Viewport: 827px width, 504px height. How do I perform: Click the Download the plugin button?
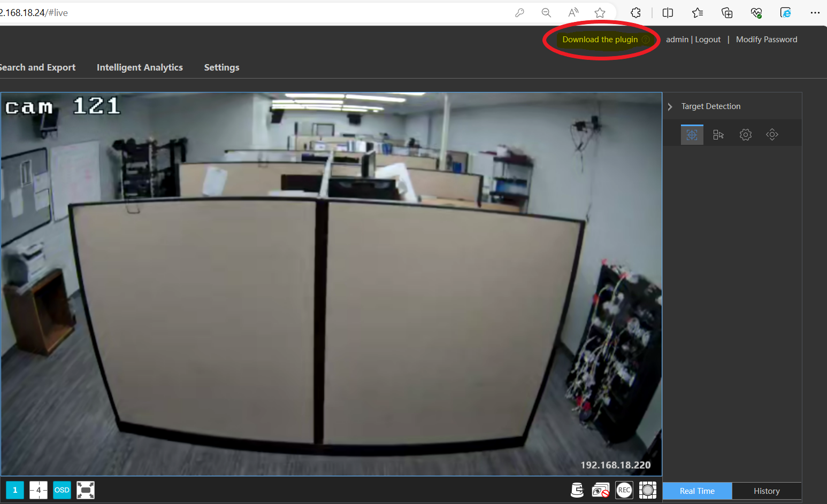[600, 39]
